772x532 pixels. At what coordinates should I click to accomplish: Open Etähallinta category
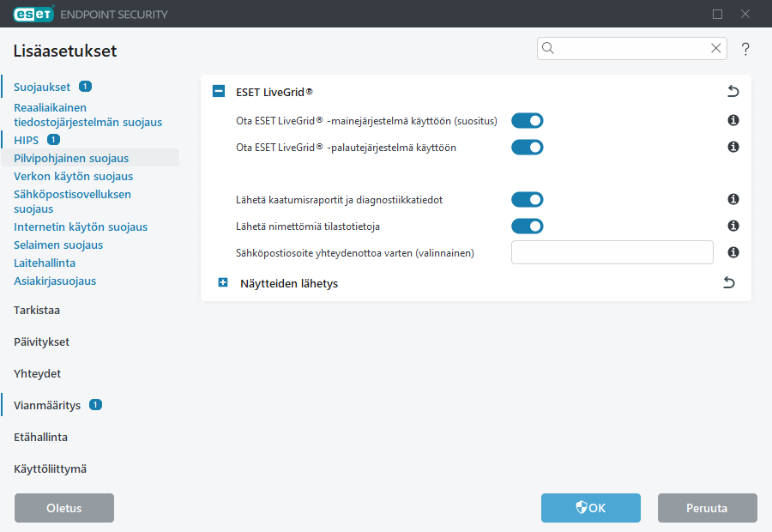(40, 438)
